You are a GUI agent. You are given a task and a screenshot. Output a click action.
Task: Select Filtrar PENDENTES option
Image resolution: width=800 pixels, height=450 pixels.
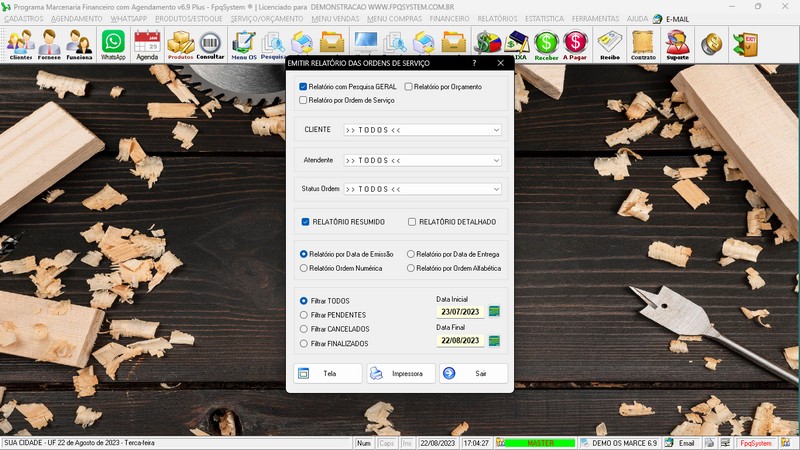click(304, 315)
